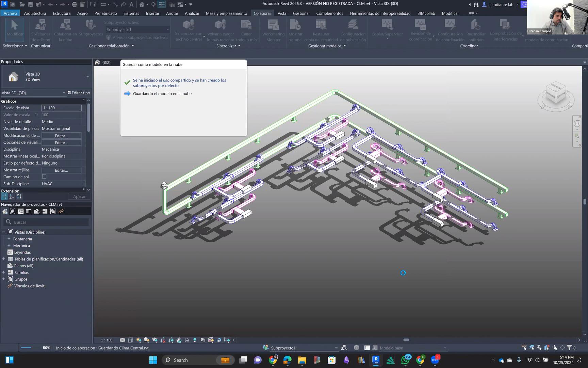
Task: Toggle the Camino de sol checkbox
Action: tap(44, 177)
